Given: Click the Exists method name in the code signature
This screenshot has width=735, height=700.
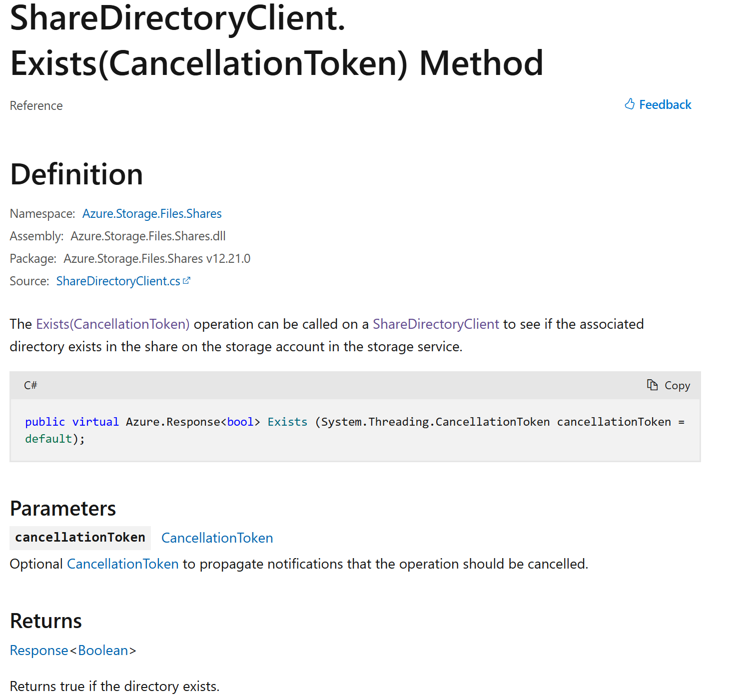Looking at the screenshot, I should [287, 422].
